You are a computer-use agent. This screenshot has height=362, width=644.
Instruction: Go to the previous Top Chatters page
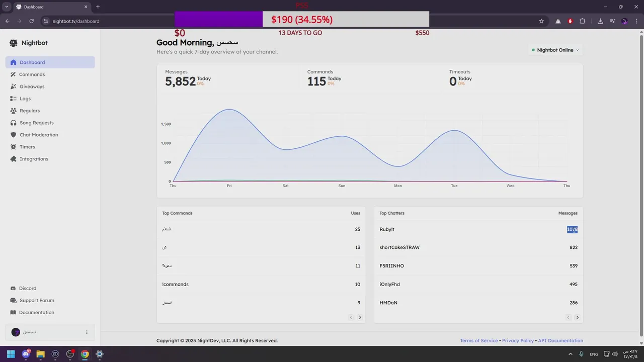pos(568,317)
